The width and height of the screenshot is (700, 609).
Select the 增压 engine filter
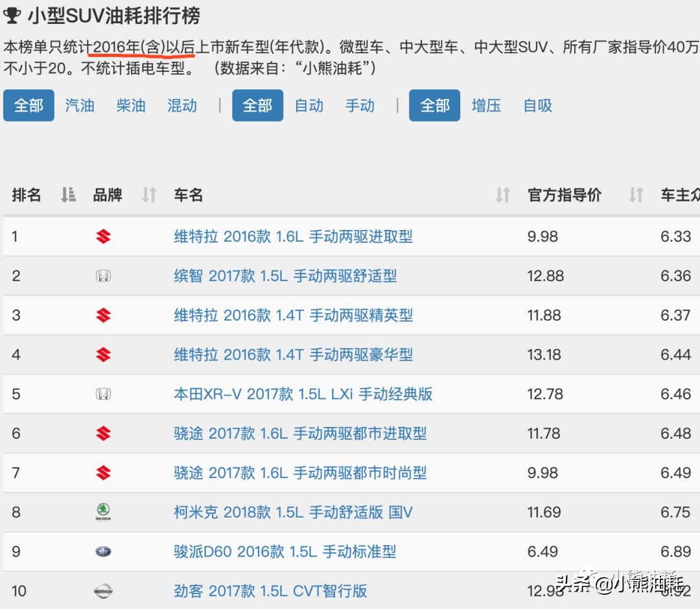(x=487, y=106)
